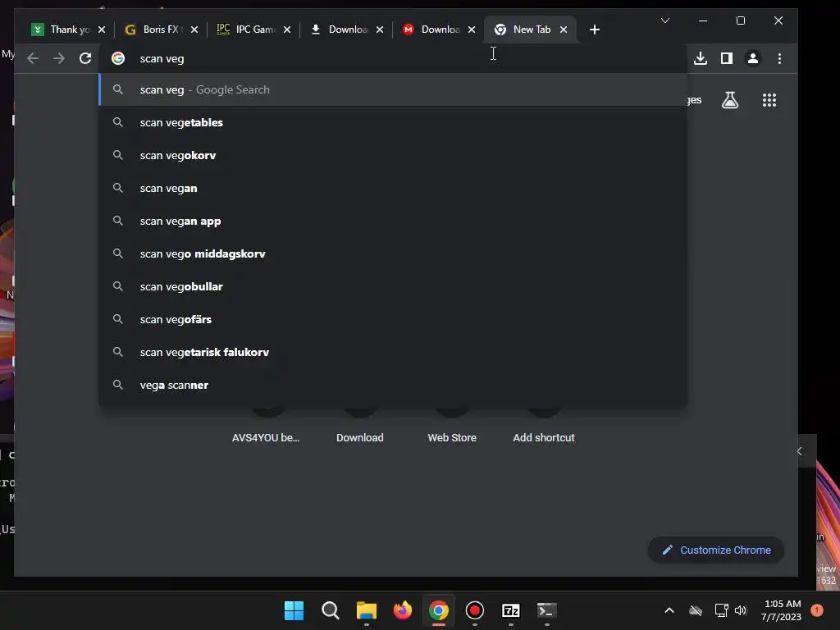Open the volume control in tray
The image size is (840, 630).
click(741, 610)
